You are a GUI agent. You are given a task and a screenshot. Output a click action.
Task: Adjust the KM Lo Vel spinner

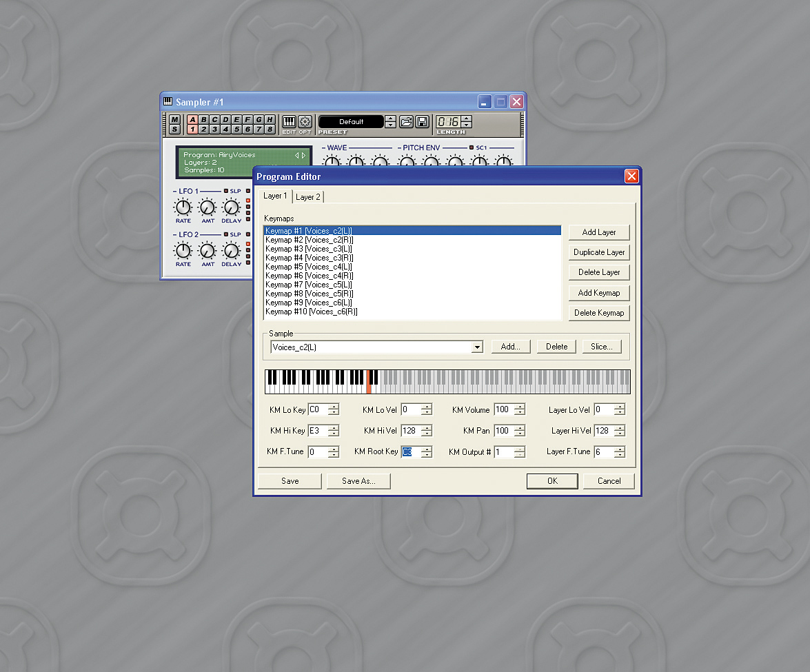[427, 409]
